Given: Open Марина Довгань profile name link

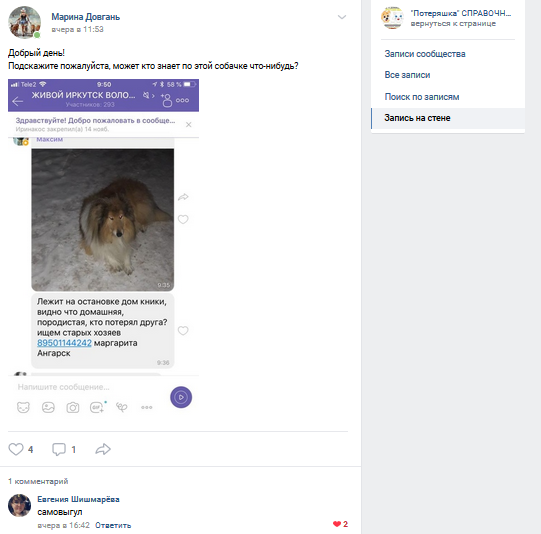Looking at the screenshot, I should tap(86, 17).
